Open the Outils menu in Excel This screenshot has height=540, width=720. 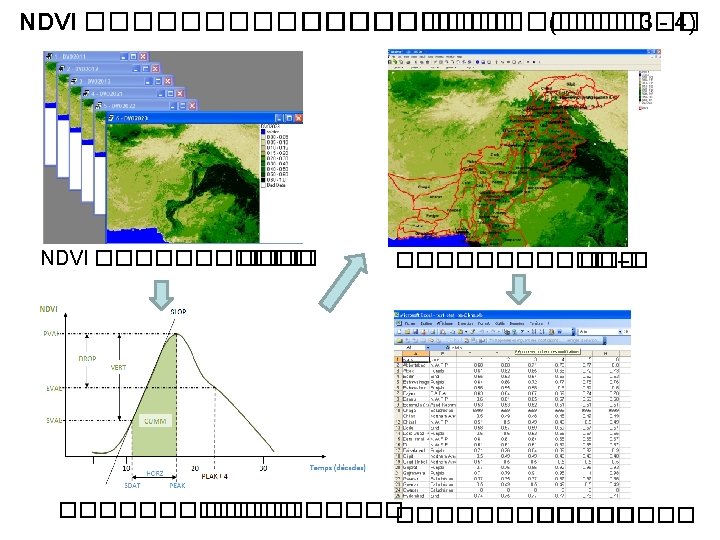click(500, 324)
